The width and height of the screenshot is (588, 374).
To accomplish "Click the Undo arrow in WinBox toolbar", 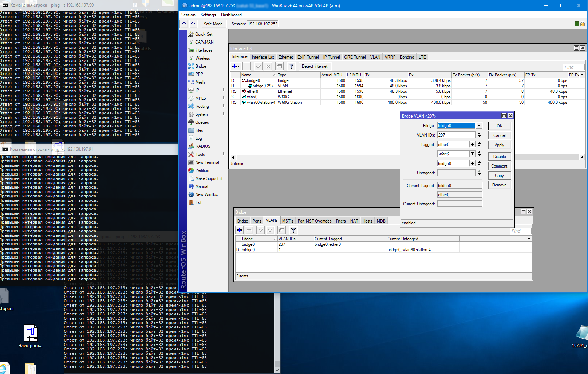I will (x=184, y=24).
